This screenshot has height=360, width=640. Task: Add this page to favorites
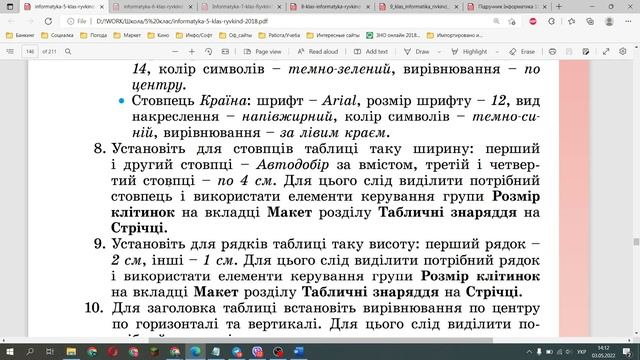(x=512, y=21)
